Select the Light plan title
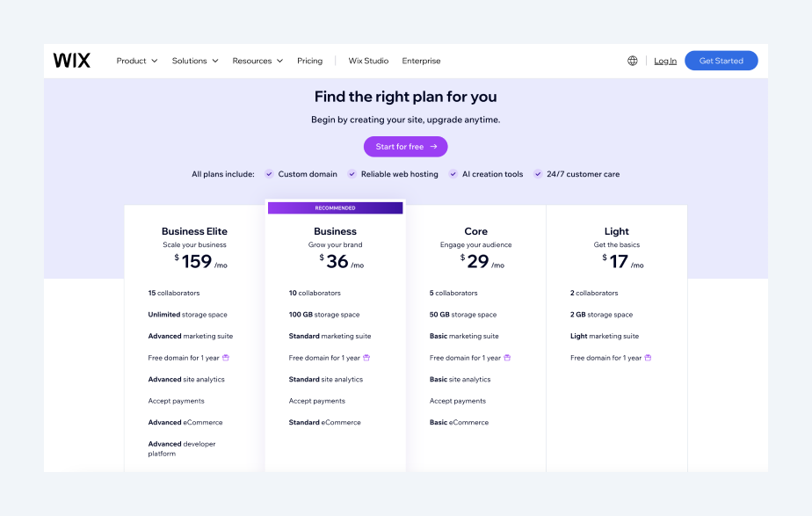The width and height of the screenshot is (812, 516). pyautogui.click(x=616, y=231)
